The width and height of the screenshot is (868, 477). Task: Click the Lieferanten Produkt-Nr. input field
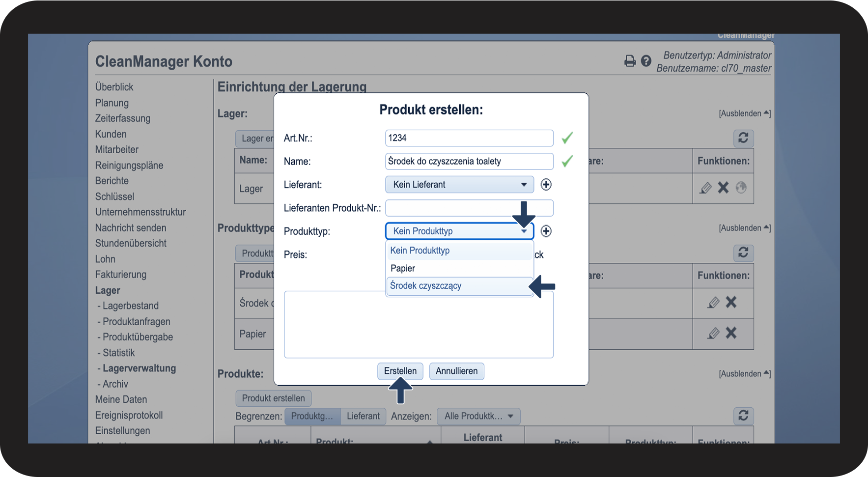point(469,208)
